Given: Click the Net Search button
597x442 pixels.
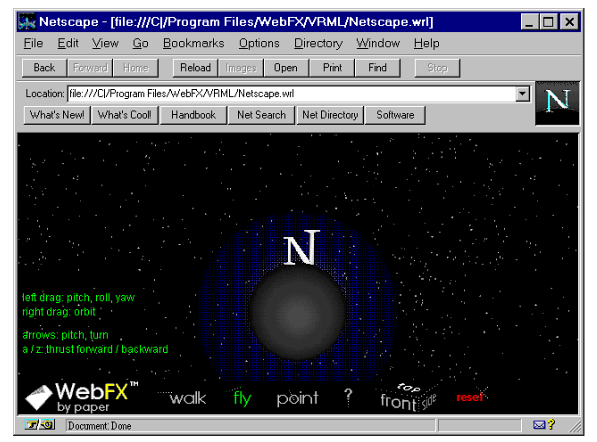Looking at the screenshot, I should (261, 115).
